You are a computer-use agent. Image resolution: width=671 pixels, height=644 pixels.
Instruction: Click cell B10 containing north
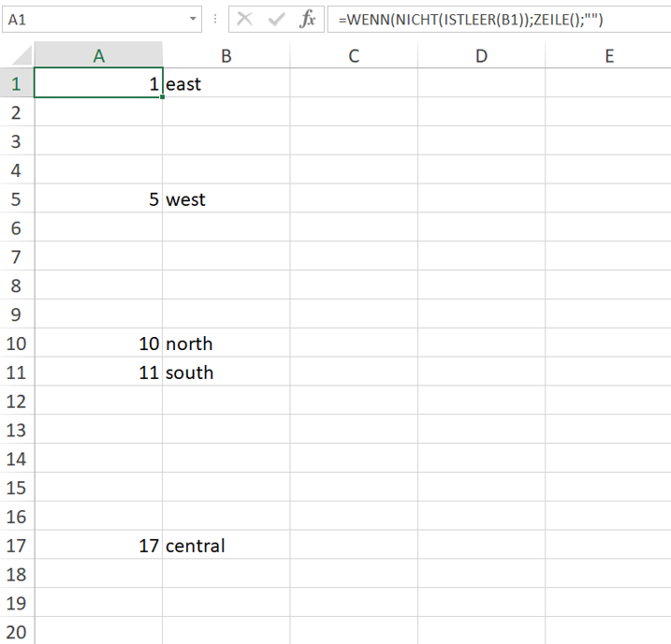226,343
